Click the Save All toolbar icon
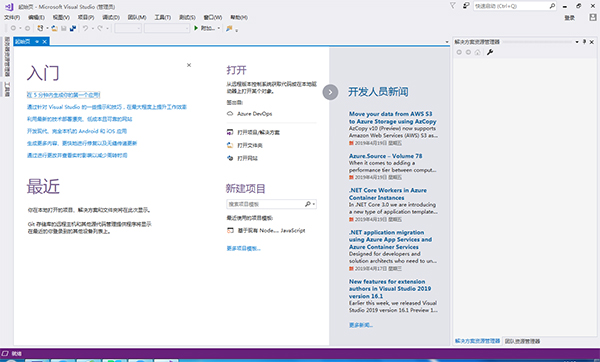 [73, 28]
